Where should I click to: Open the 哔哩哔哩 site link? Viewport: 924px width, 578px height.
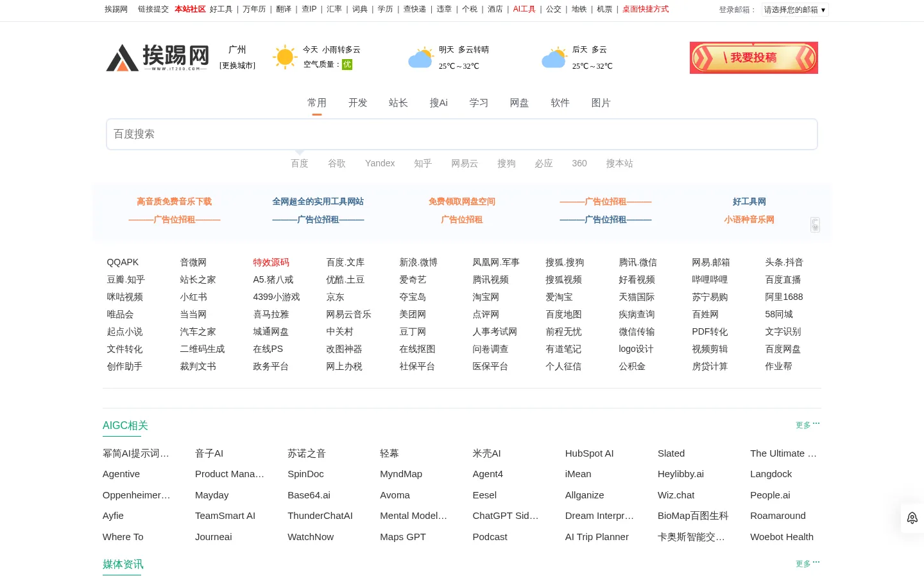pos(710,279)
